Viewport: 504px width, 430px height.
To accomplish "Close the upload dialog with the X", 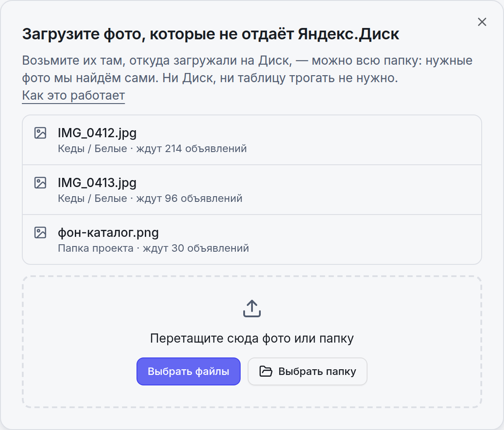I will click(x=482, y=22).
